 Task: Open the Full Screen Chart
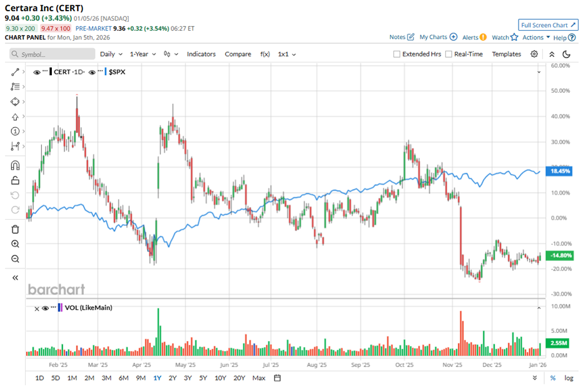coord(548,25)
